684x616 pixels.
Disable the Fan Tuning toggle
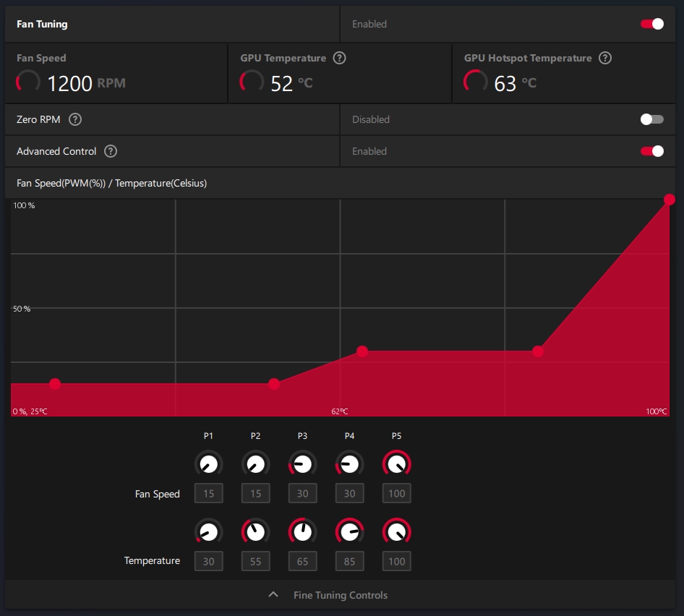pos(651,24)
